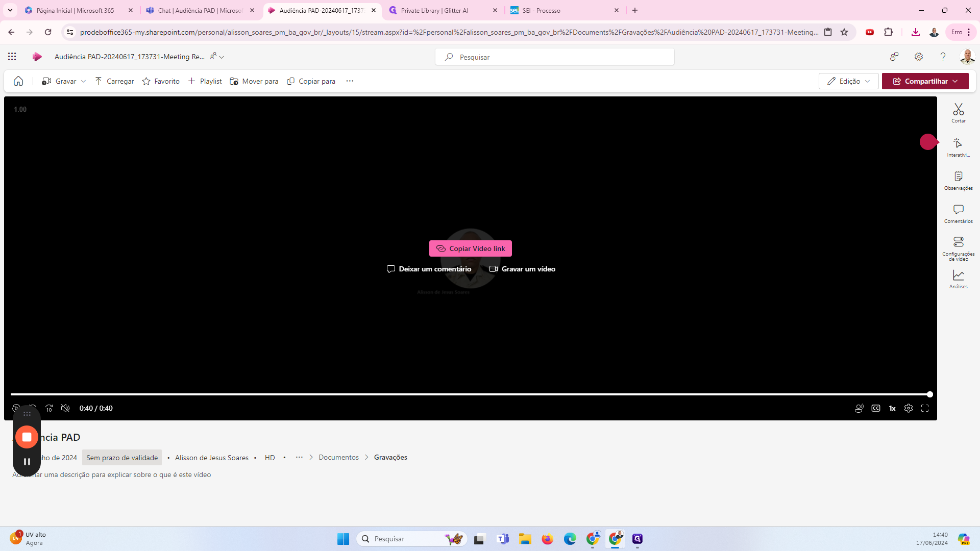Click Gravar um vídeo
980x551 pixels.
pyautogui.click(x=523, y=269)
